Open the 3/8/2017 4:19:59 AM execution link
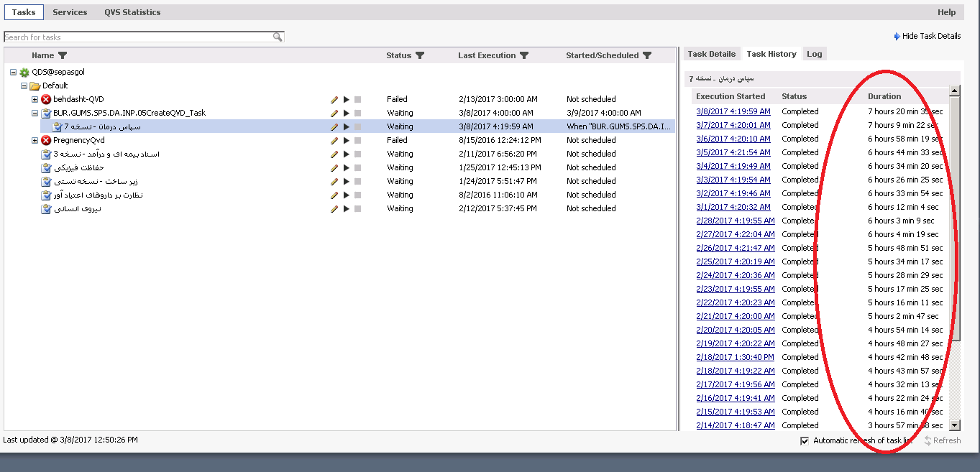Screen dimensions: 980x472 733,111
